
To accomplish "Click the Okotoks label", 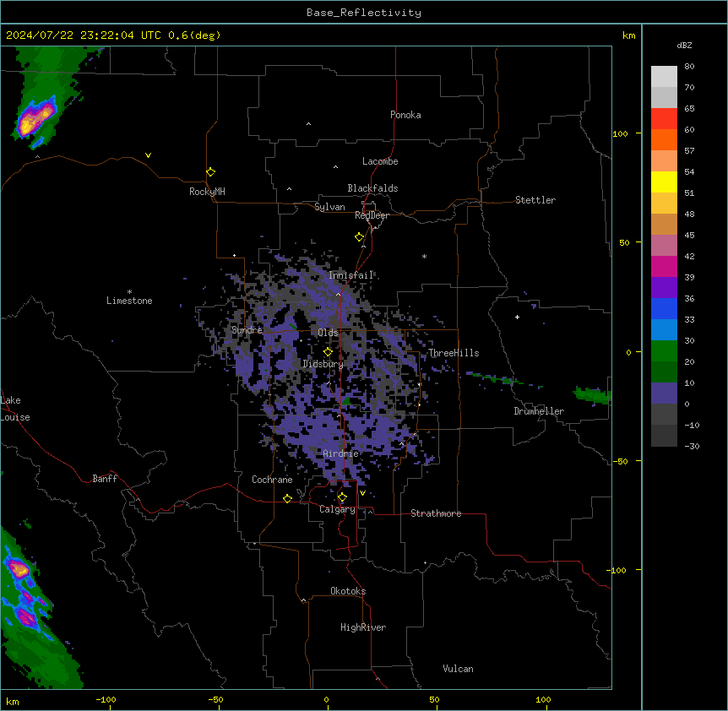I will point(348,591).
